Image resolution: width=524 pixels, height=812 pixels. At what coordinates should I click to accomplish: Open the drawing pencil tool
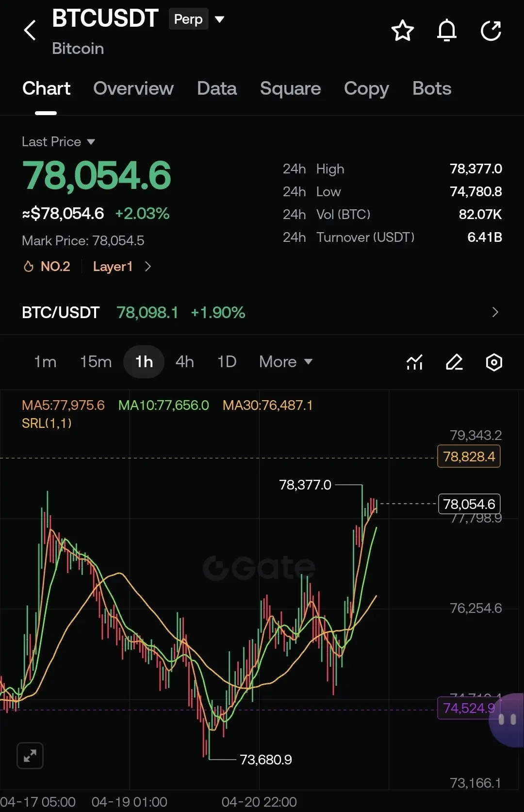tap(454, 362)
